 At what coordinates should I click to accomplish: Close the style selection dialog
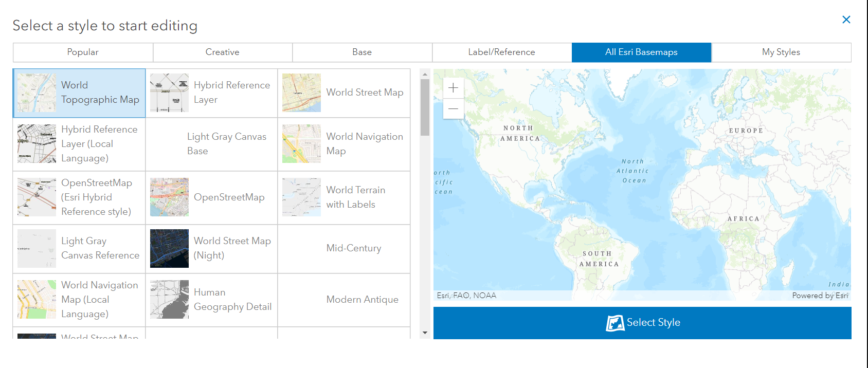coord(846,20)
